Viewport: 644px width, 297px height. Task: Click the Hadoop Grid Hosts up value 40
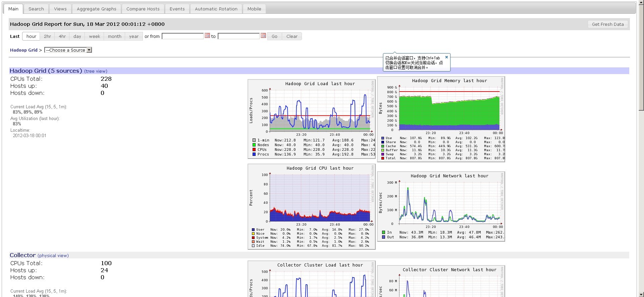click(x=104, y=86)
